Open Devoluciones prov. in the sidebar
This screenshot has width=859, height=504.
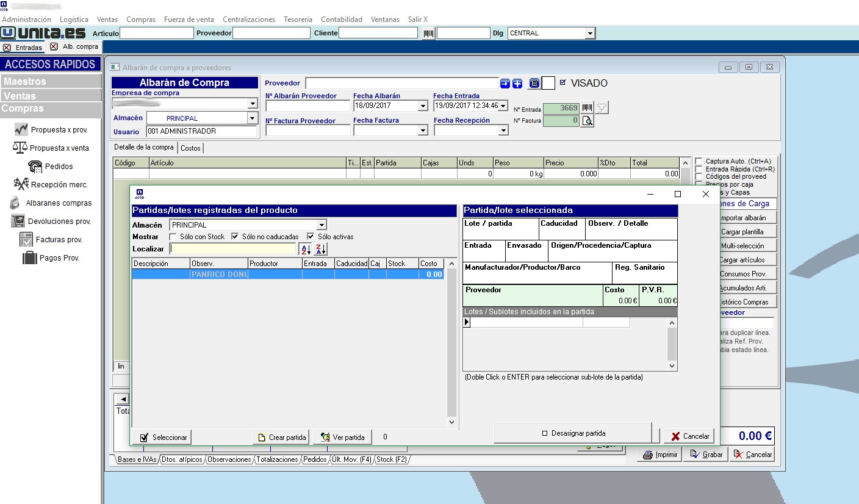(51, 221)
